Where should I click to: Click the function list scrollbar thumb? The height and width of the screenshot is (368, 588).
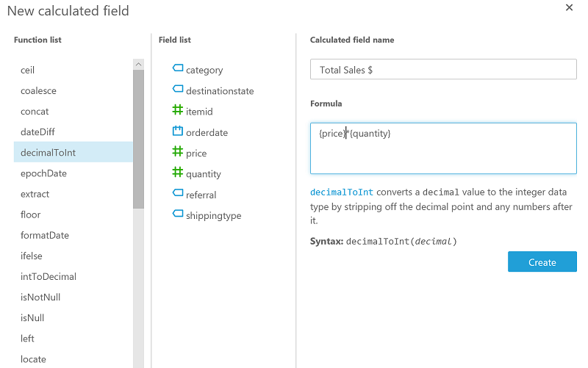(138, 140)
